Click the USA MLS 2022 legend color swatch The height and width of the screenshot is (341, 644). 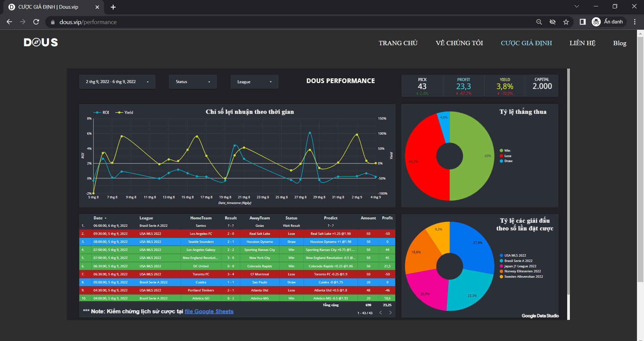501,256
